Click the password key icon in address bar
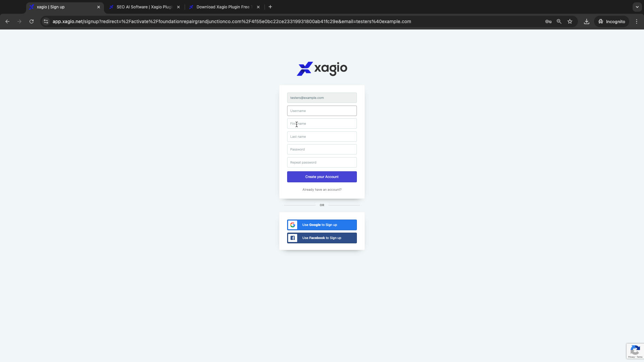 (548, 21)
